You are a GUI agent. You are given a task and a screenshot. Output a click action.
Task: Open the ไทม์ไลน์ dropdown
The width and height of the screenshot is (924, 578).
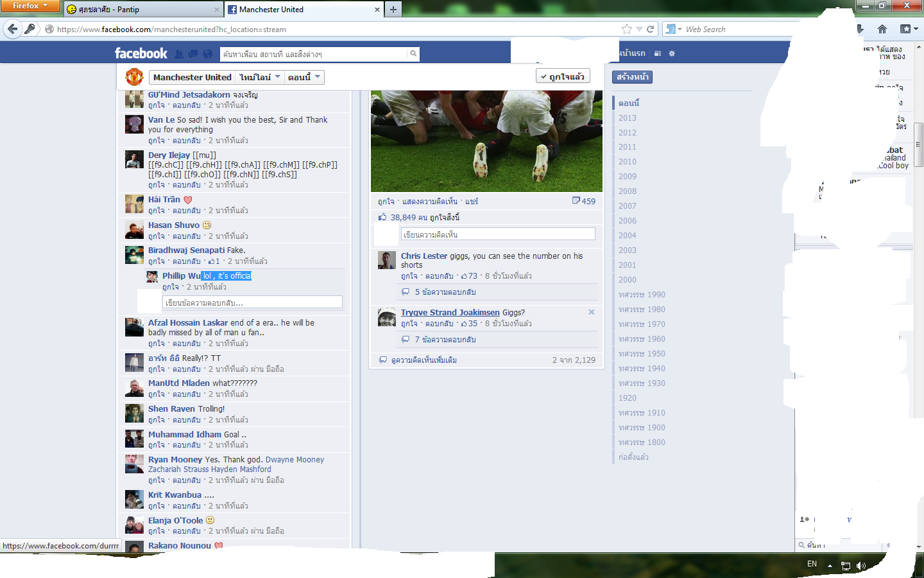(x=260, y=77)
